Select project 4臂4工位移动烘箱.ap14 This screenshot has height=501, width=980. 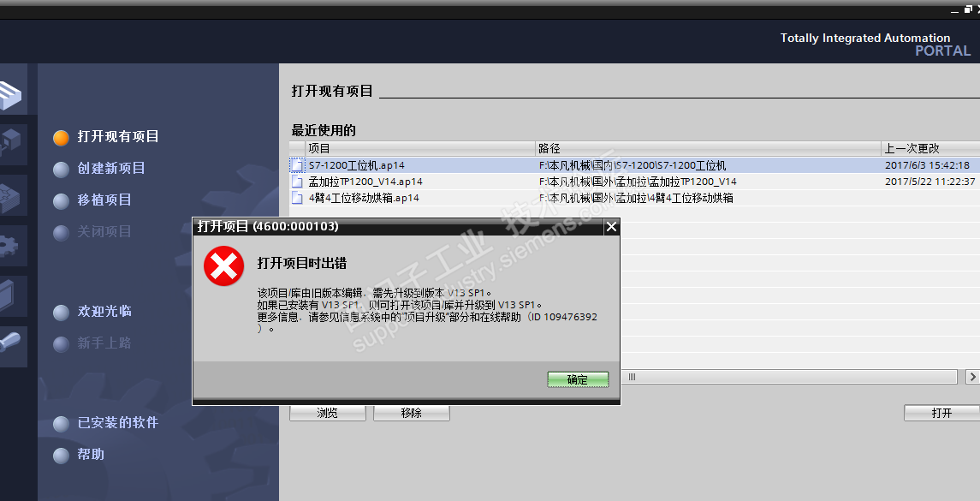tap(364, 198)
